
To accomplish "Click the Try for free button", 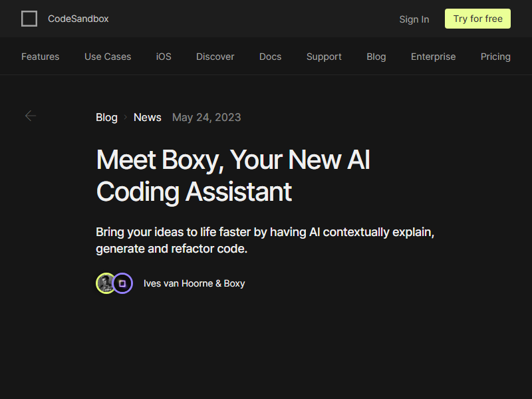I will pos(477,19).
